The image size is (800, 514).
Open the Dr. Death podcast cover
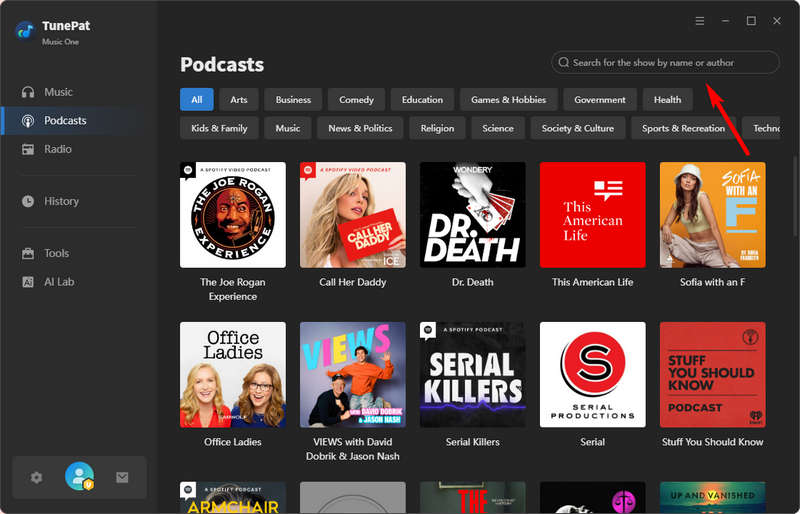click(472, 215)
